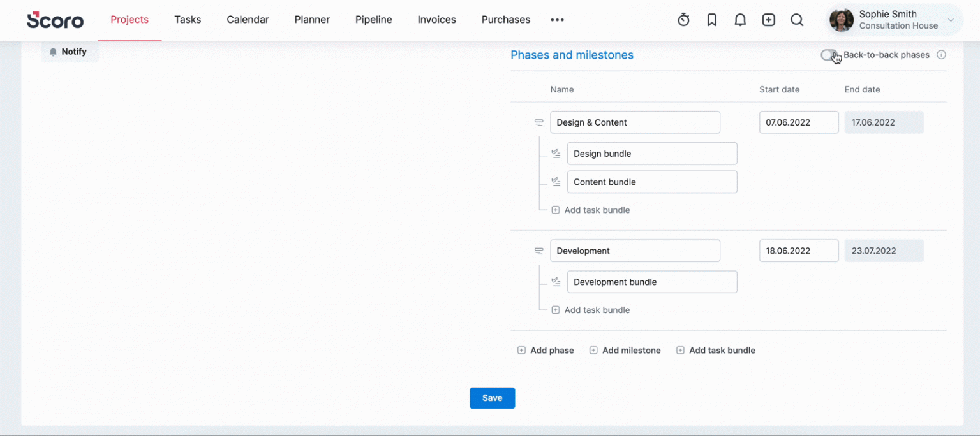
Task: Select the time tracker stopwatch icon
Action: pyautogui.click(x=683, y=20)
